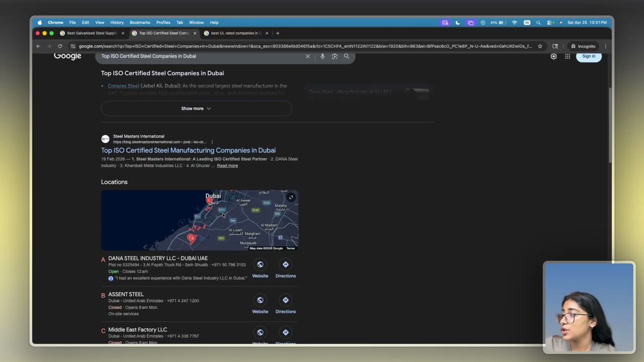Open DANA STEEL INDUSTRY LLC listing

tap(158, 258)
